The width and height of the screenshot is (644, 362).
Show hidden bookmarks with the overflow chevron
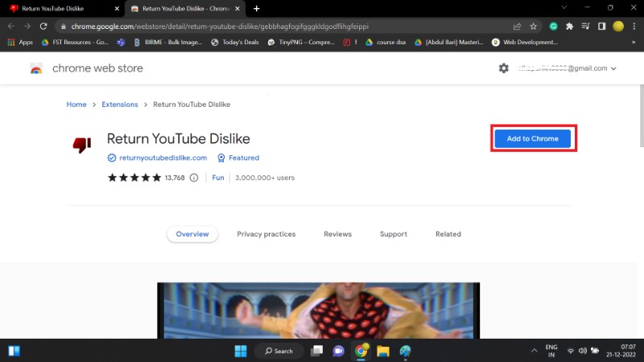pos(632,42)
